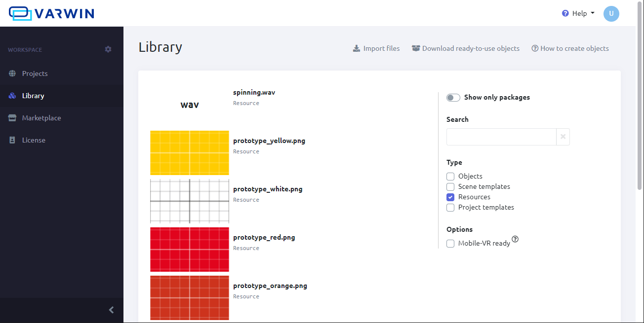This screenshot has width=644, height=323.
Task: Click the Mobile-VR ready help icon
Action: pyautogui.click(x=515, y=239)
